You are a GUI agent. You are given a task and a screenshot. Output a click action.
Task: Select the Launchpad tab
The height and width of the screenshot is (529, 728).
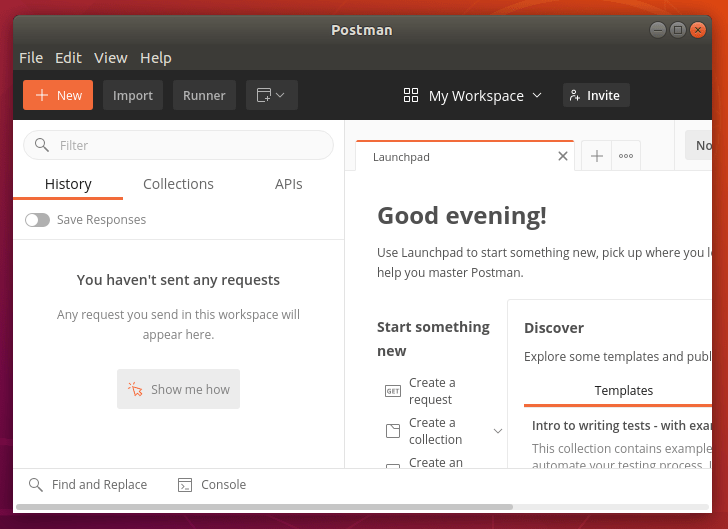point(465,157)
